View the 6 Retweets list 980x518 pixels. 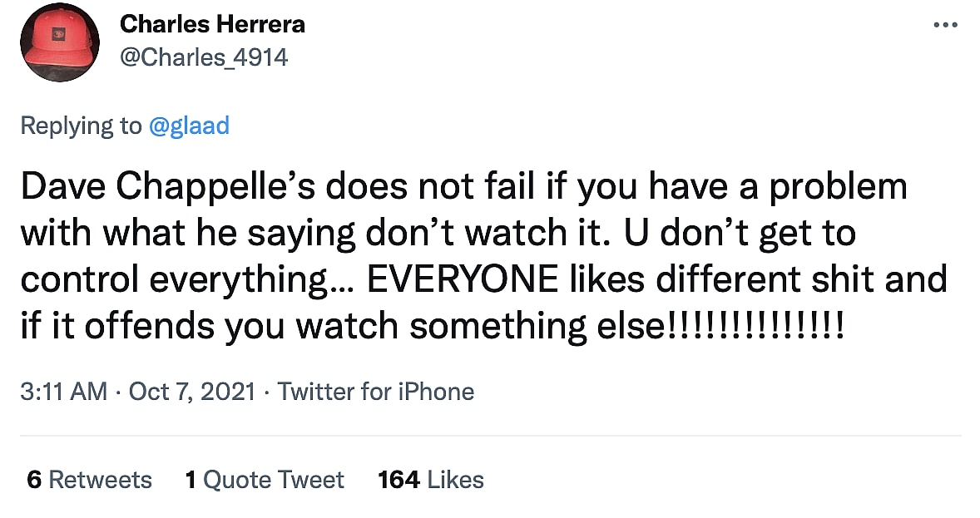pos(89,480)
